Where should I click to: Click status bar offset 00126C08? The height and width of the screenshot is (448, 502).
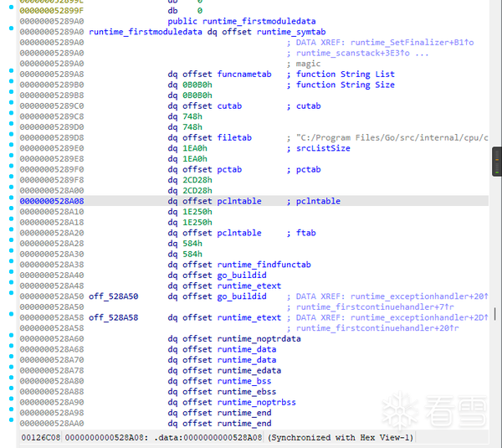41,437
